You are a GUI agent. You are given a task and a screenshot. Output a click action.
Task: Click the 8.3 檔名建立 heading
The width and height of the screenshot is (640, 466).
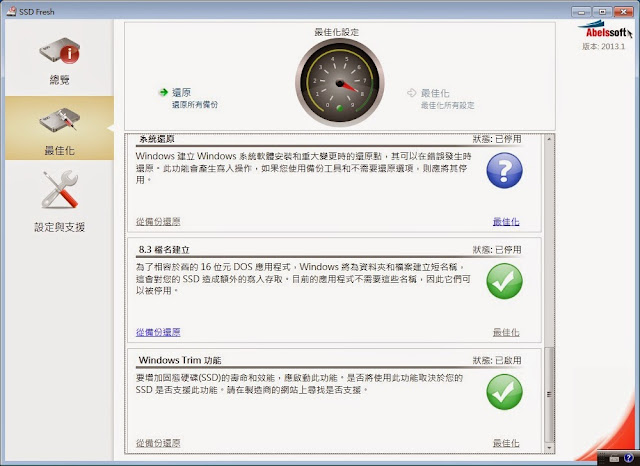[x=164, y=249]
